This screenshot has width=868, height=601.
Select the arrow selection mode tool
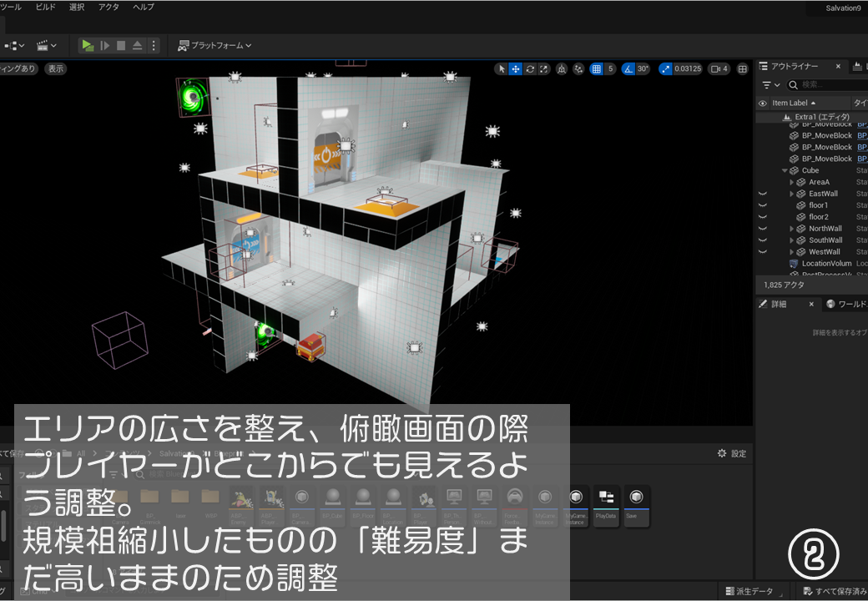pyautogui.click(x=501, y=69)
